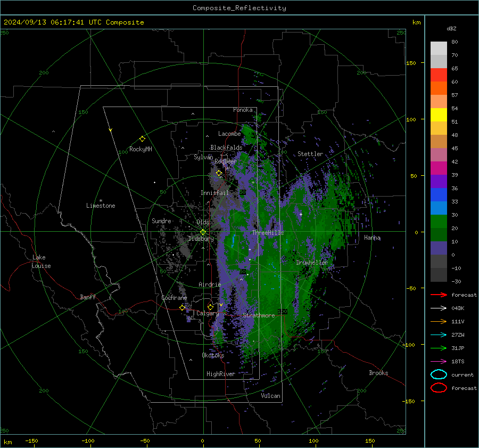Click the Cochrane map label
The width and height of the screenshot is (479, 448).
174,298
